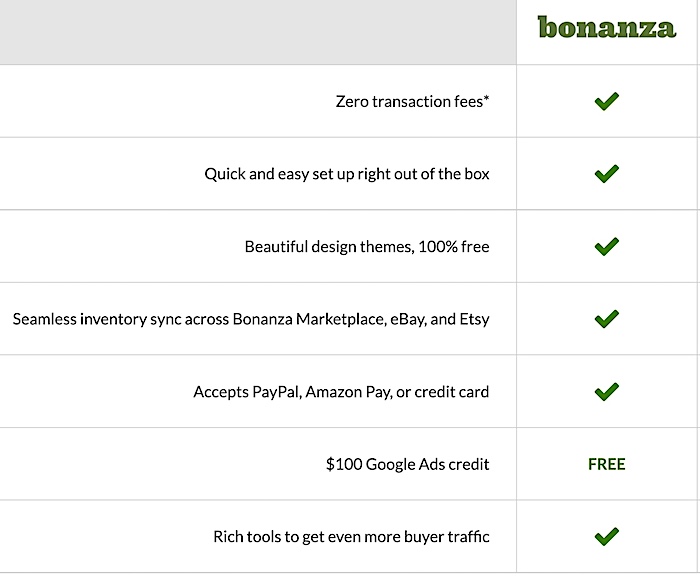Select Quick and easy set up text

coord(347,174)
